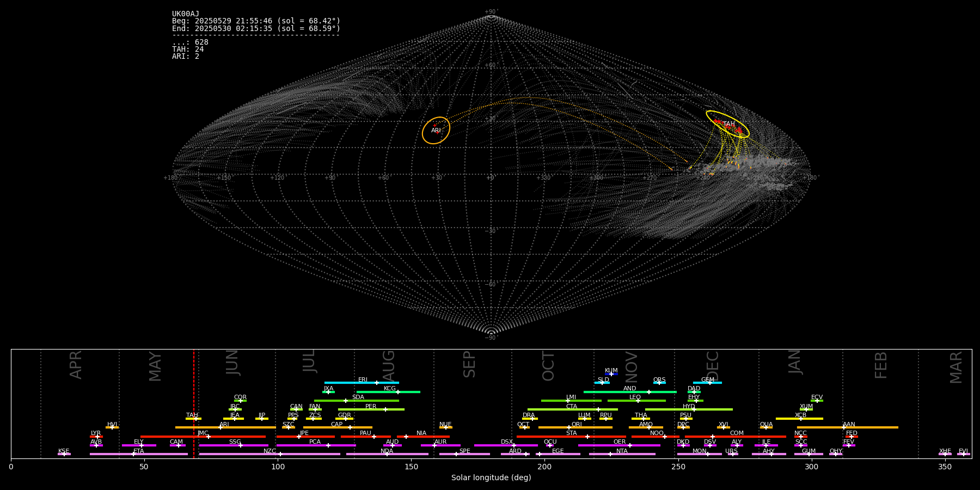Click the SPE shower label
This screenshot has height=490, width=980.
pyautogui.click(x=465, y=451)
